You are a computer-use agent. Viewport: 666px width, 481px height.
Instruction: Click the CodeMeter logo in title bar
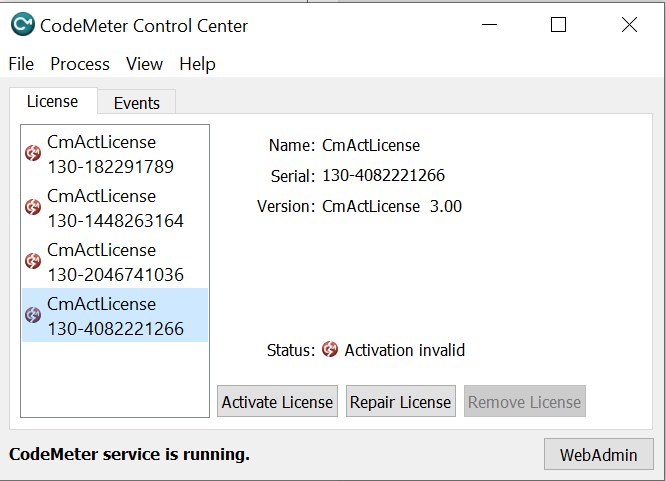pos(23,24)
